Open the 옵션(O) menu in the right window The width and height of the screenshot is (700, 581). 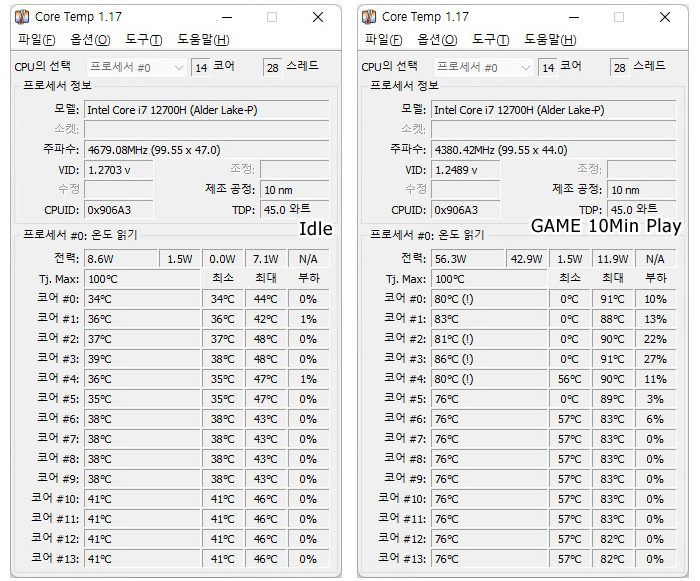pyautogui.click(x=437, y=40)
